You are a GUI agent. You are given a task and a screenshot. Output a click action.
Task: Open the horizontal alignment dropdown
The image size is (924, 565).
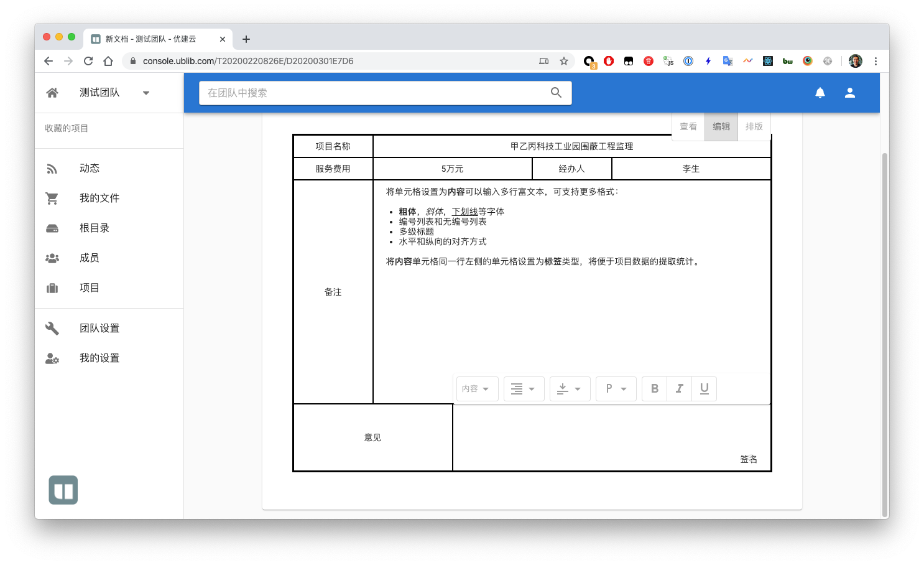[524, 389]
